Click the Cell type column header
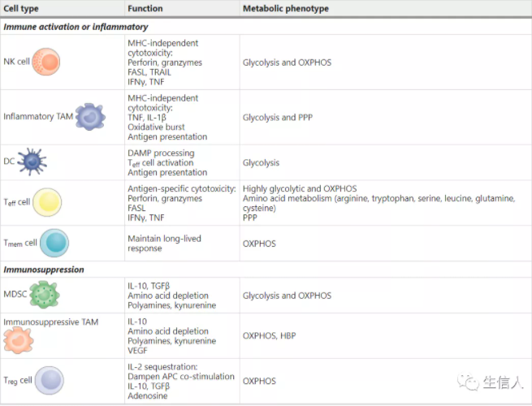Image resolution: width=532 pixels, height=406 pixels. 20,8
